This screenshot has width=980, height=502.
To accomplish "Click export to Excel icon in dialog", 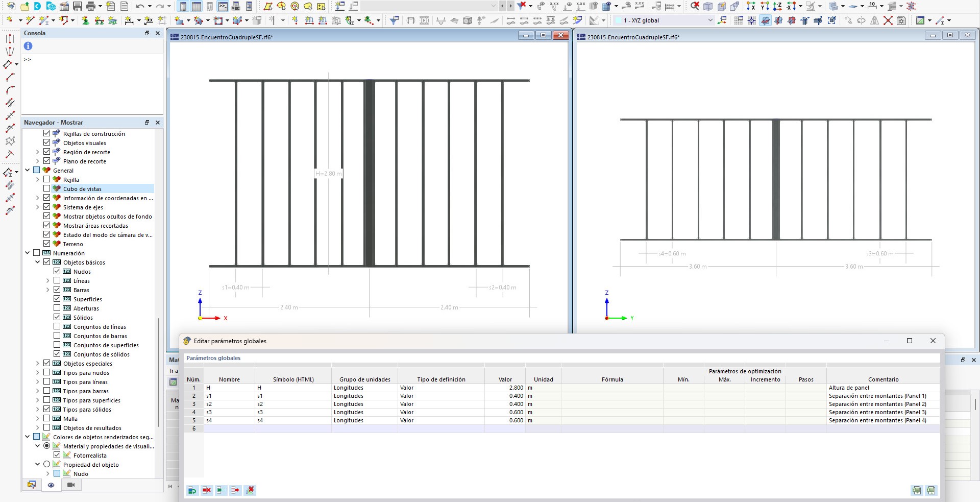I will (931, 490).
